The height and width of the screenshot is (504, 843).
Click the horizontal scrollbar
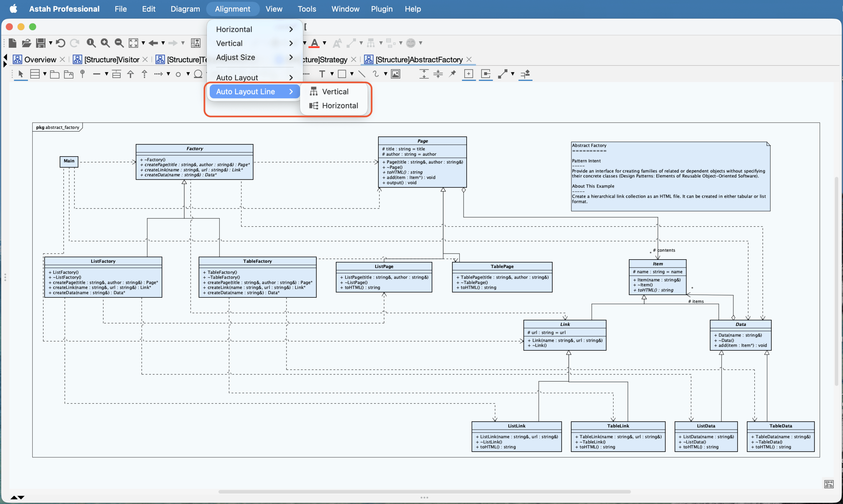424,491
